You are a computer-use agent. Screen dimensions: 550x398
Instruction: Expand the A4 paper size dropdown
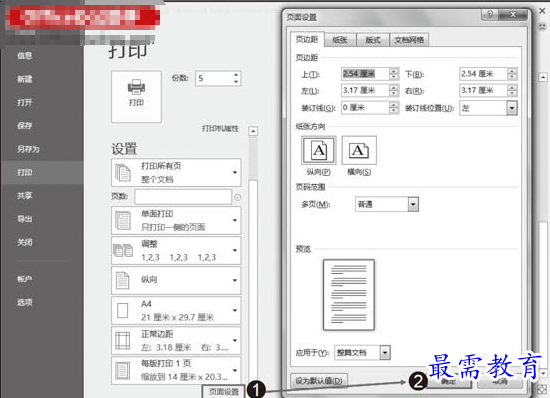[x=235, y=310]
